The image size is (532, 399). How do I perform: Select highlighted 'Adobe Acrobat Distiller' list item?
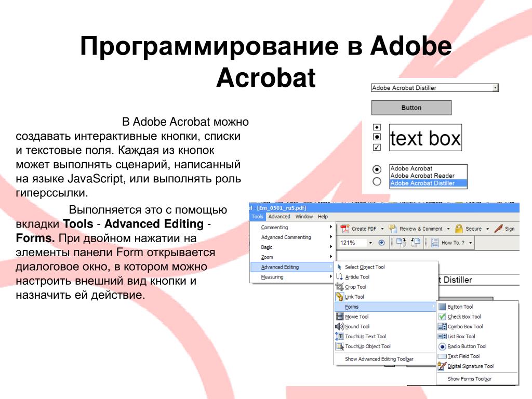(x=428, y=183)
